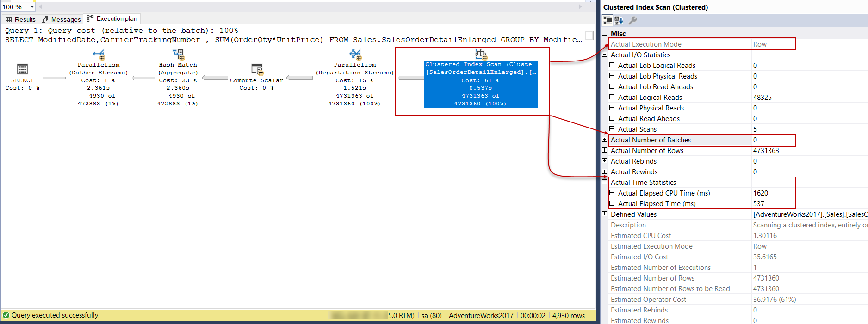The width and height of the screenshot is (868, 324).
Task: Click the expand query text button
Action: point(589,36)
